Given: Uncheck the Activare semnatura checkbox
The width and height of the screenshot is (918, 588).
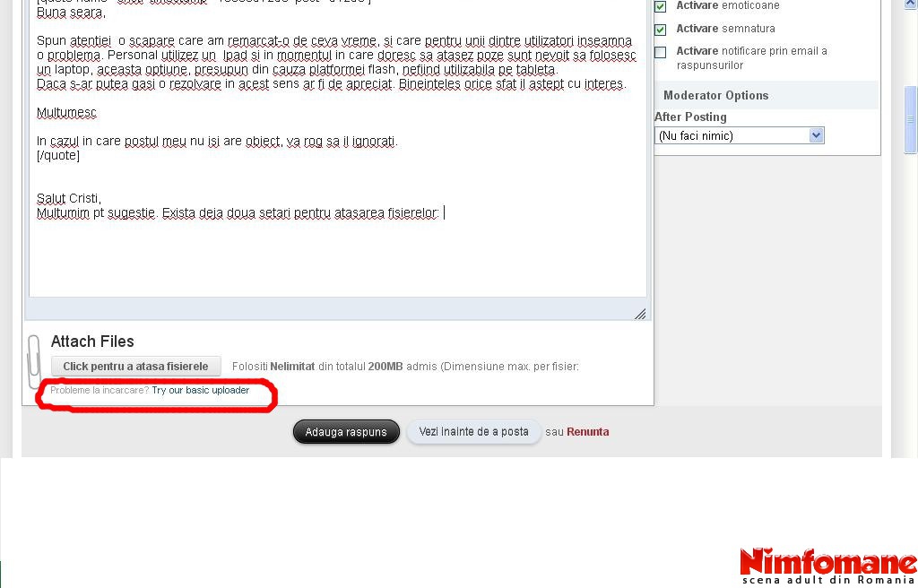Looking at the screenshot, I should [x=661, y=29].
